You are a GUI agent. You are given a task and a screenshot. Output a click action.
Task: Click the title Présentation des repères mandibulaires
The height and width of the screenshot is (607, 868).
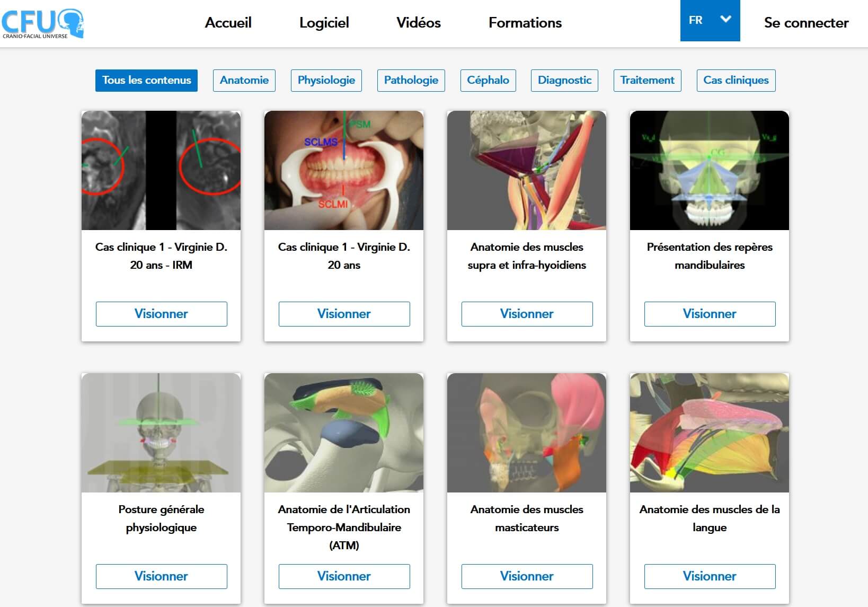tap(710, 256)
